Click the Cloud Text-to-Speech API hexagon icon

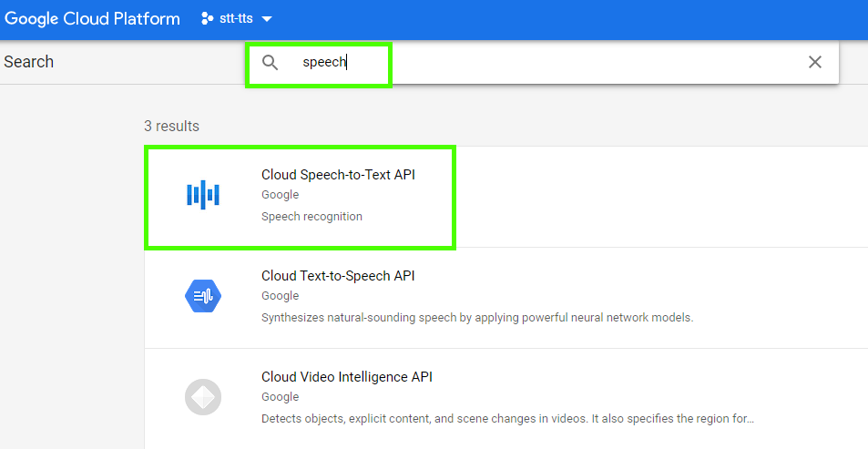coord(203,295)
